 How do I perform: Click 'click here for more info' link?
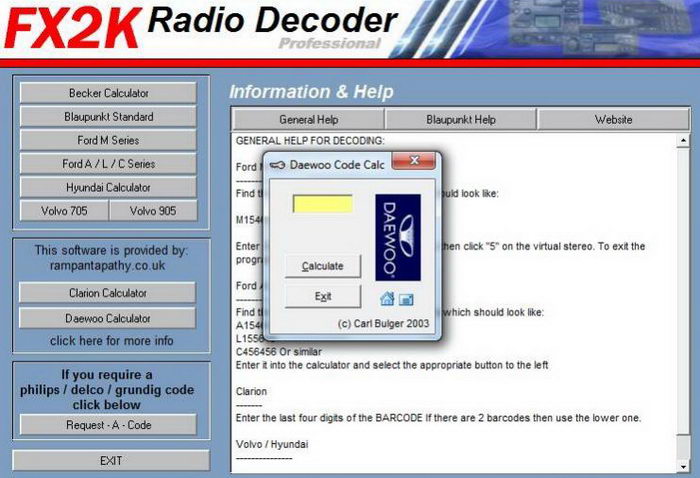coord(112,341)
